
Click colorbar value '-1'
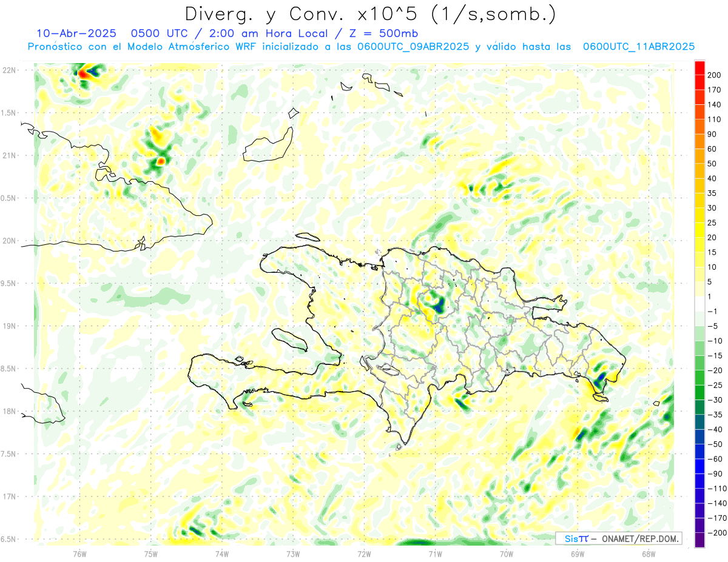click(x=712, y=312)
